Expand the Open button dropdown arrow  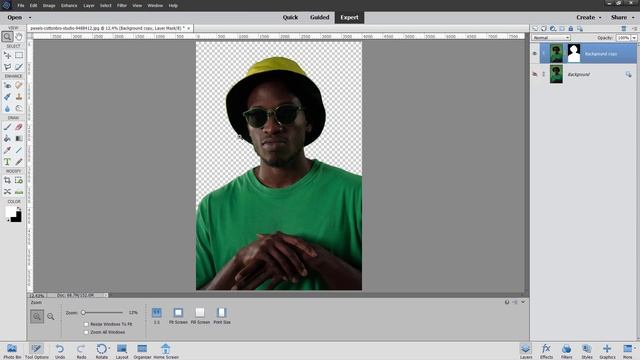pyautogui.click(x=30, y=18)
